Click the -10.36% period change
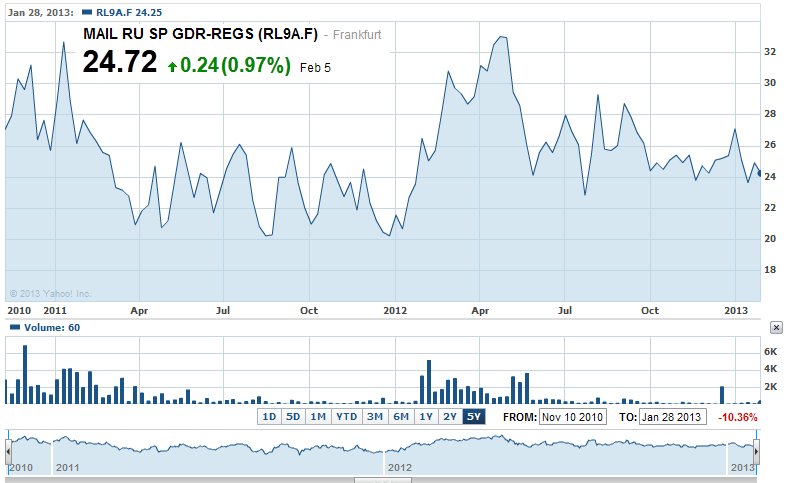Viewport: 787px width, 483px height. 737,417
